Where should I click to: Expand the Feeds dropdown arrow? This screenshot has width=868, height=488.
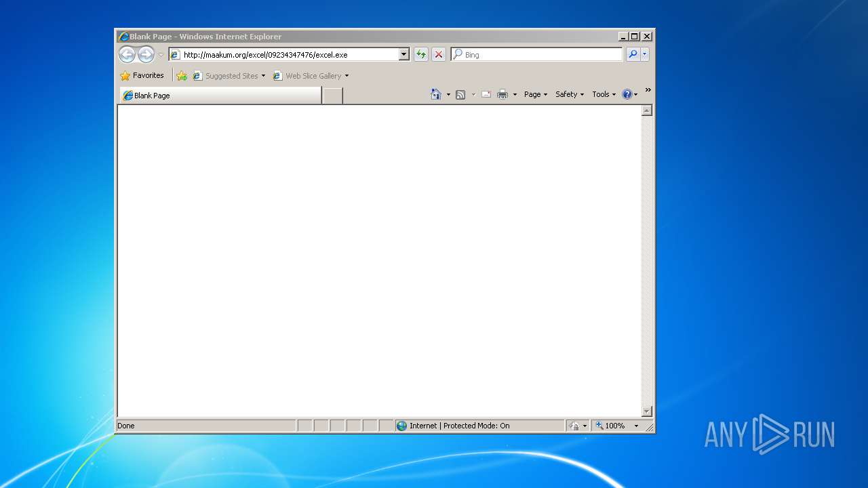[473, 95]
